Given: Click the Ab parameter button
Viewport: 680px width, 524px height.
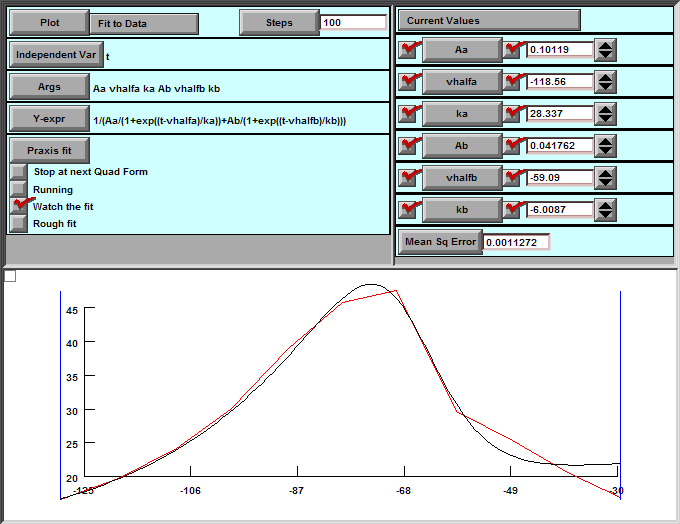Looking at the screenshot, I should point(462,146).
